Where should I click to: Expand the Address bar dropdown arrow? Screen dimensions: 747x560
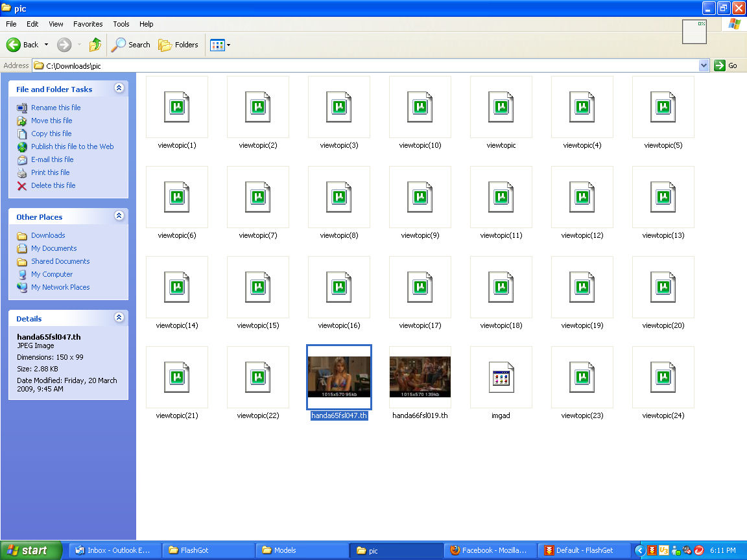[x=704, y=65]
